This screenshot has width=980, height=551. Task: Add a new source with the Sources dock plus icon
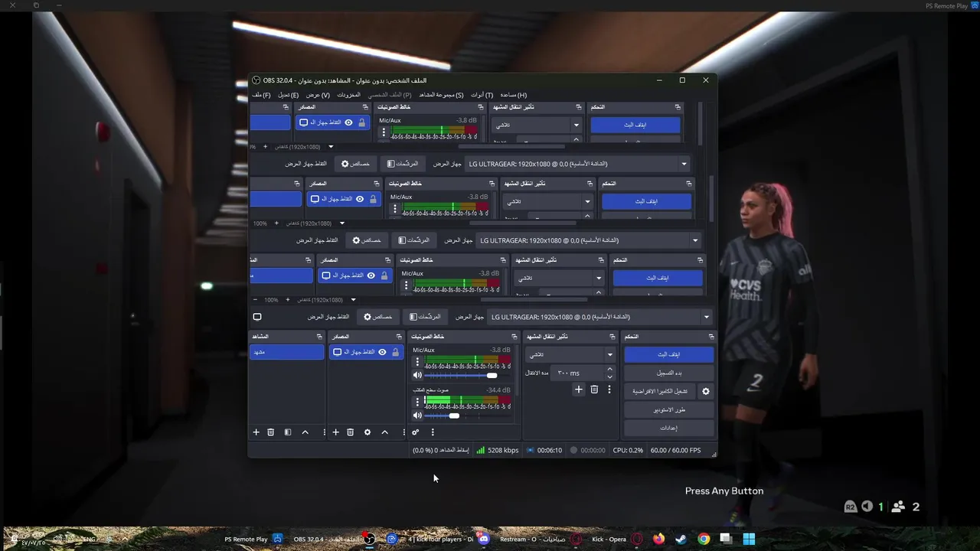coord(335,432)
